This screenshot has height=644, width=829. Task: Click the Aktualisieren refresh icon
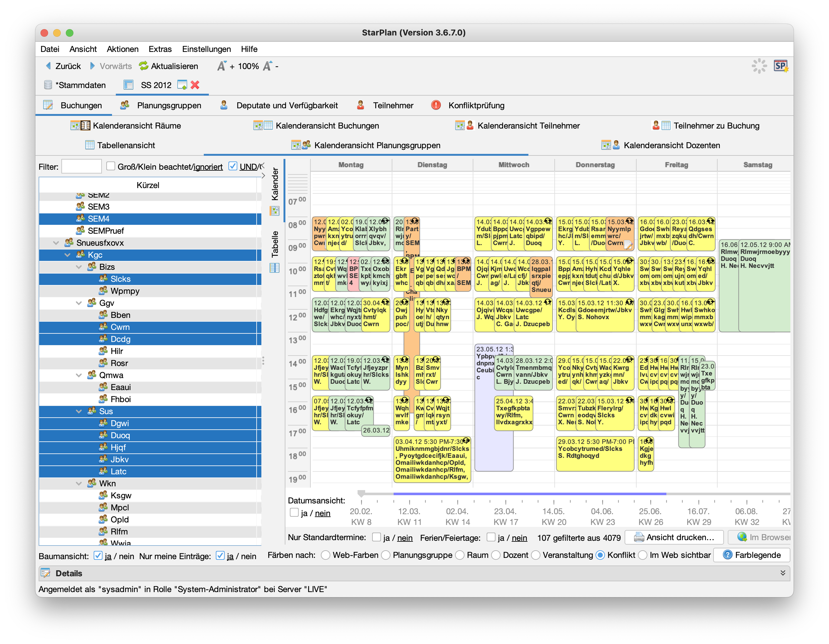[x=143, y=66]
